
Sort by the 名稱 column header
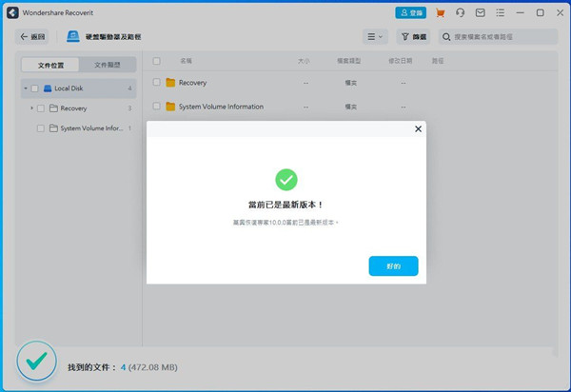pos(187,61)
